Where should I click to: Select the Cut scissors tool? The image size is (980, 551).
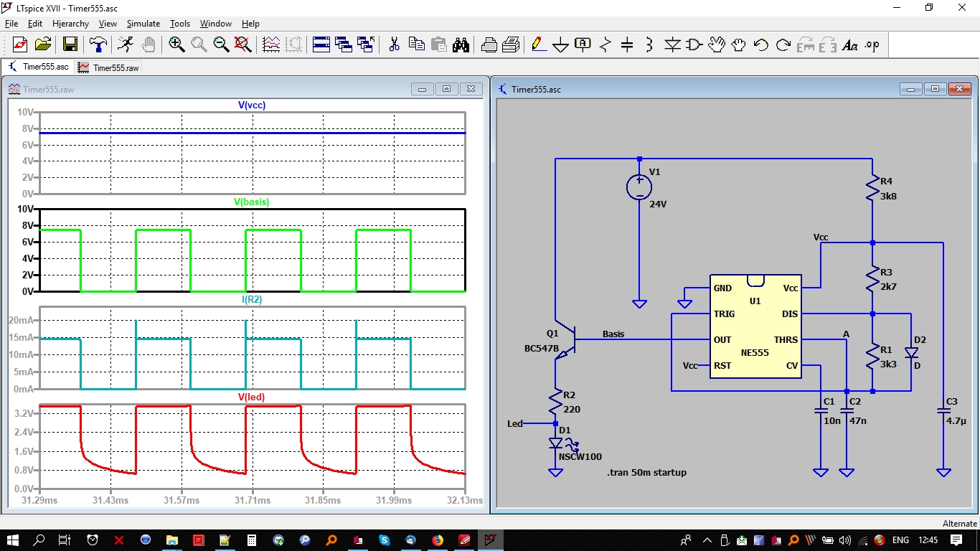[x=394, y=44]
